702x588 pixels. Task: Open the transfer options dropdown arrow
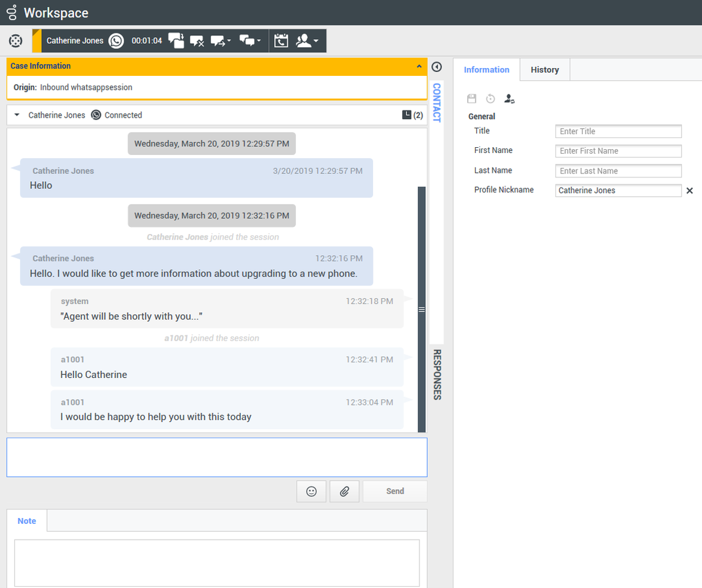[x=229, y=41]
